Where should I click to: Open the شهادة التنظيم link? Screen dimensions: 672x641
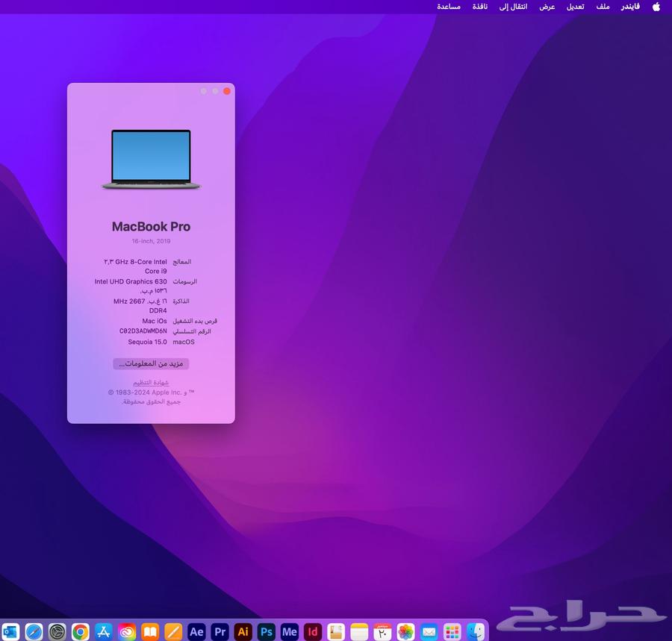pos(150,382)
